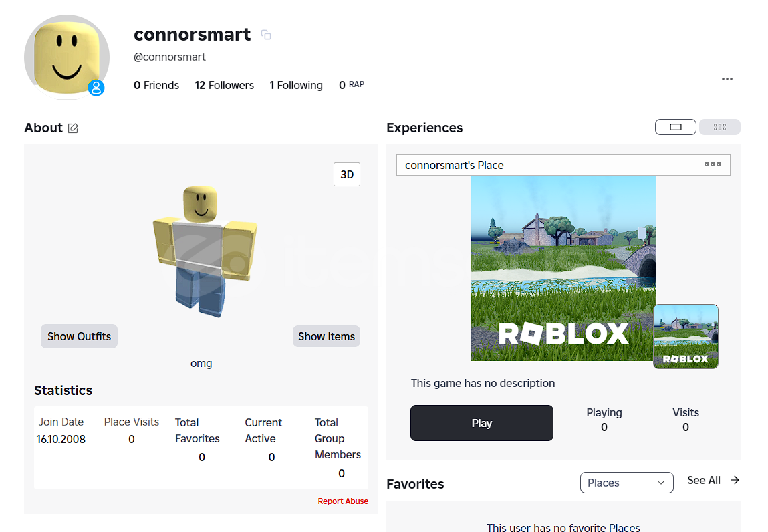View the 12 Followers list
The image size is (768, 532).
coord(225,86)
